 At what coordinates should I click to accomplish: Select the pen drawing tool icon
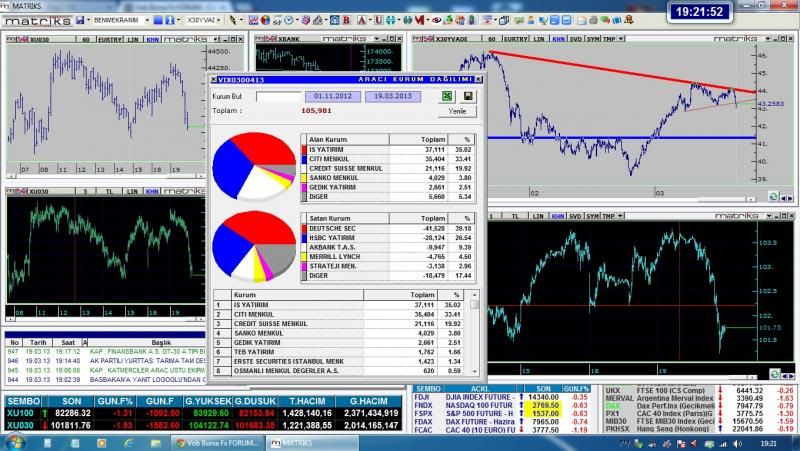(x=233, y=20)
